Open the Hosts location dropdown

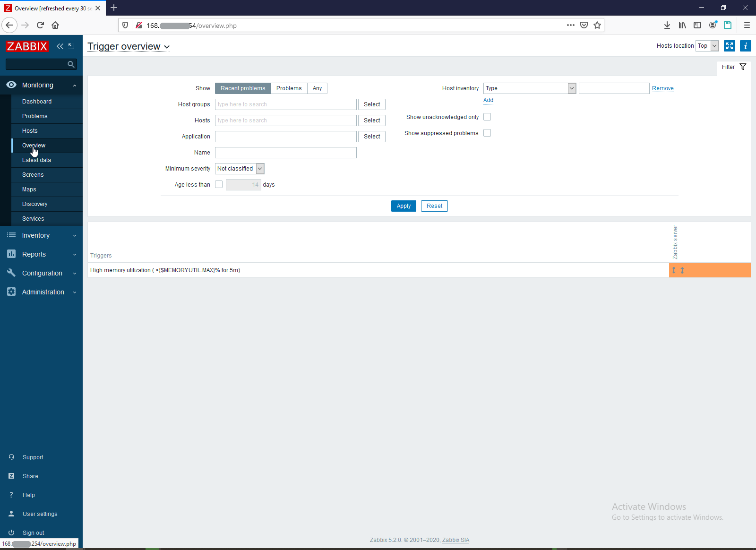pyautogui.click(x=707, y=46)
